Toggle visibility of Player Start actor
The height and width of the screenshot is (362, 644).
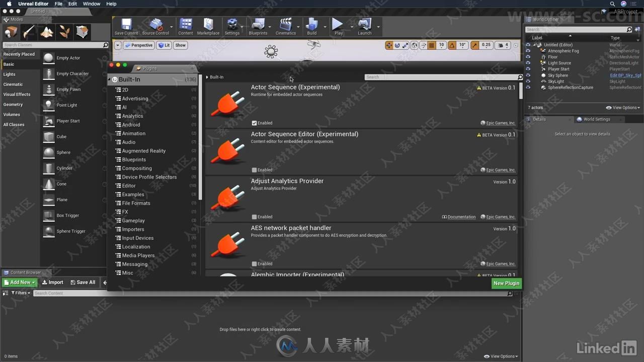click(x=528, y=69)
